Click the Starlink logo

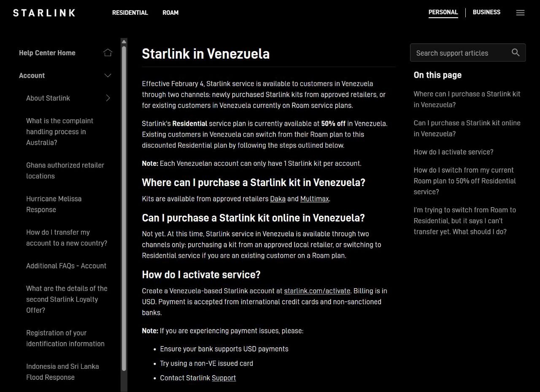(x=44, y=13)
